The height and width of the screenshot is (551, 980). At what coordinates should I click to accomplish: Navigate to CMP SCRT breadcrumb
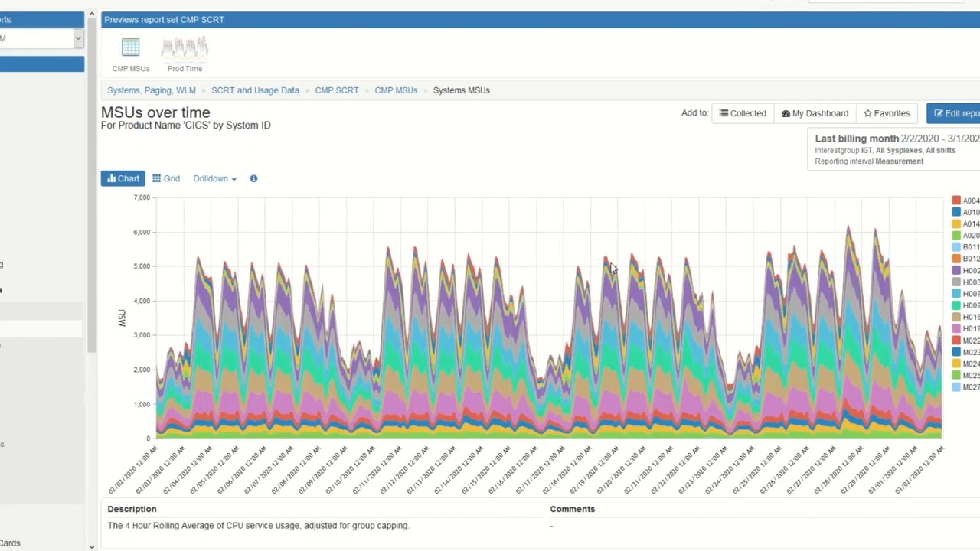click(337, 90)
